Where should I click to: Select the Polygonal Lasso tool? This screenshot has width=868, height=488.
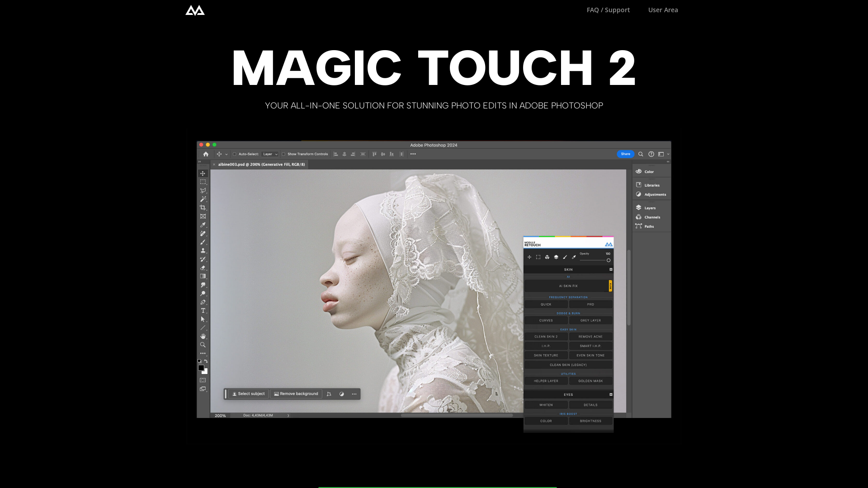point(203,190)
